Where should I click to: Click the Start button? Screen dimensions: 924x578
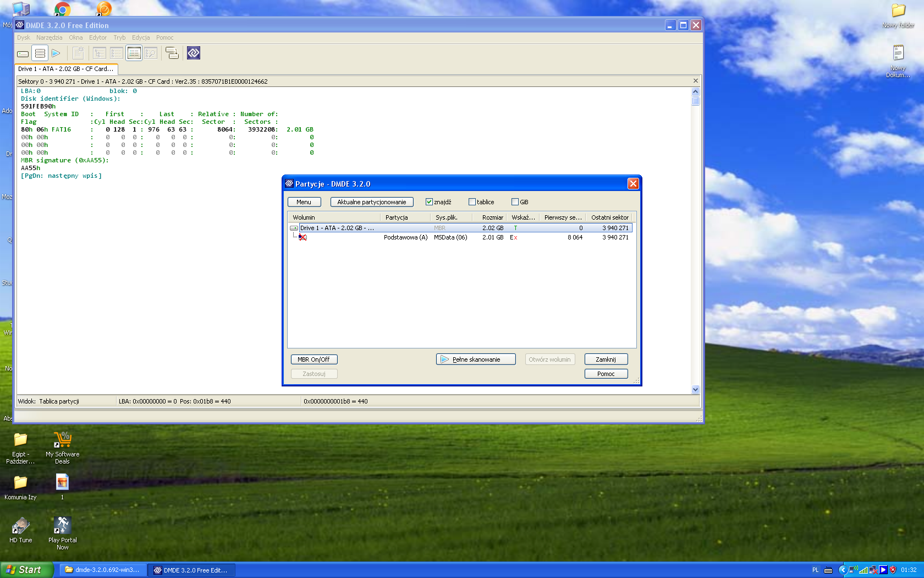27,570
